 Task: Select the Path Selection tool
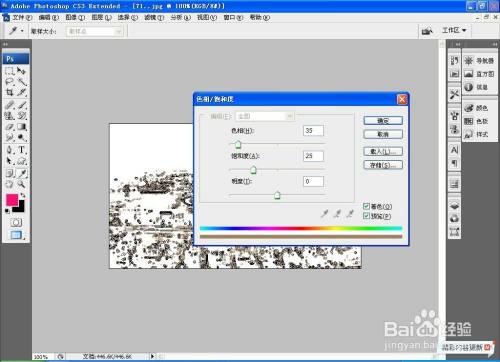tap(9, 161)
